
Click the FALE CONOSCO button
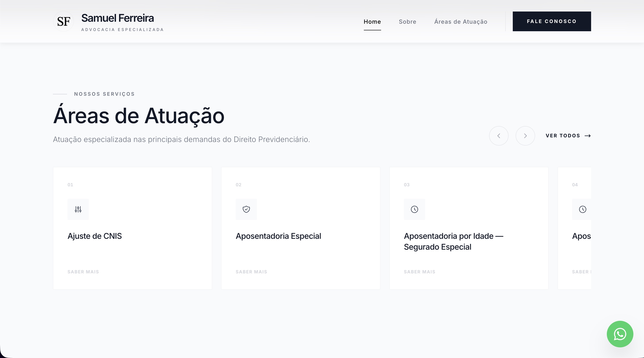tap(551, 21)
